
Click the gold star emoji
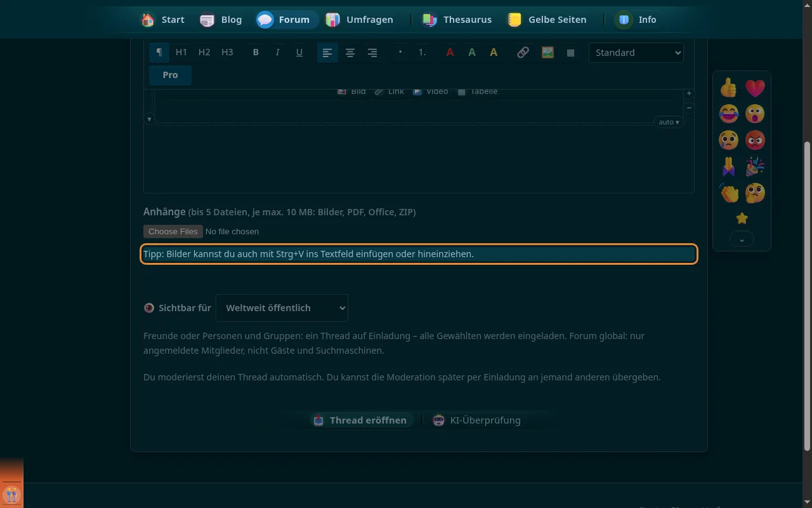point(742,218)
